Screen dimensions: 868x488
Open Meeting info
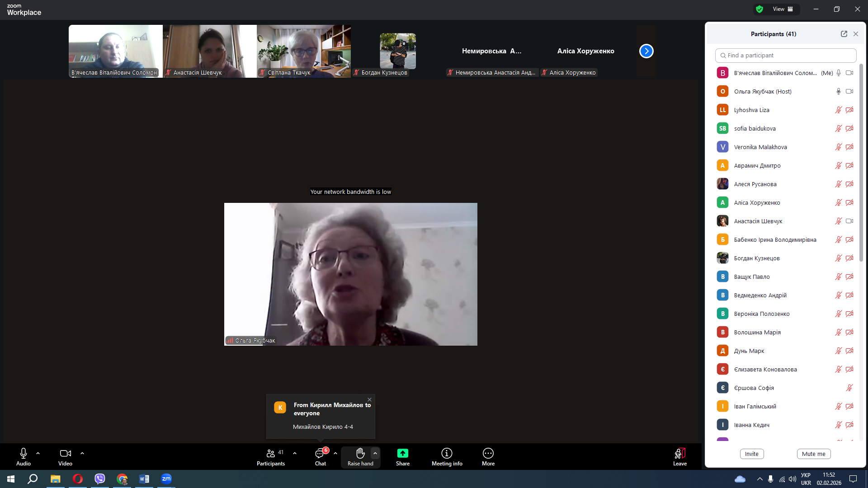[447, 454]
